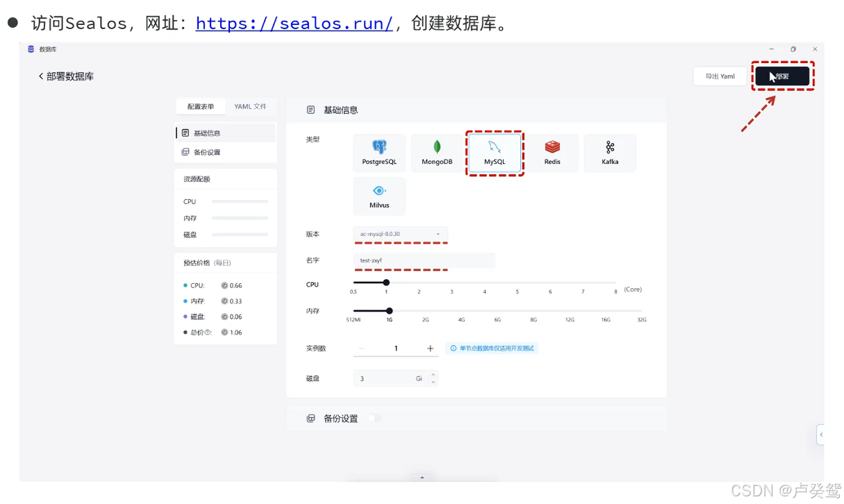This screenshot has width=844, height=504.
Task: Choose the Kafka database type
Action: point(610,153)
